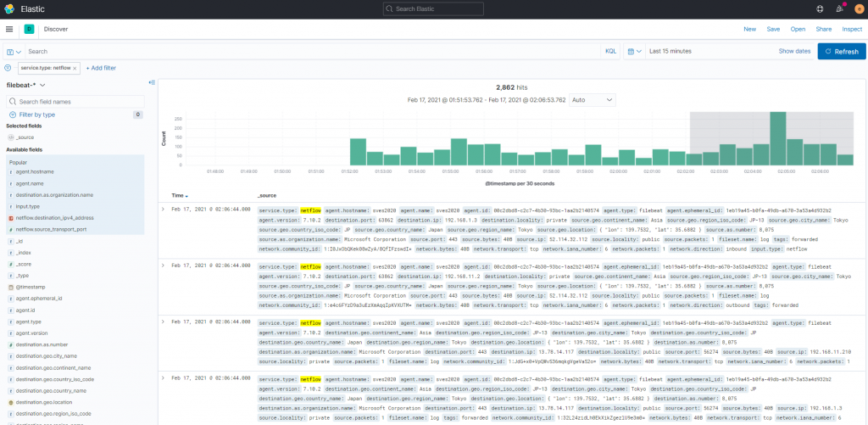This screenshot has width=868, height=425.
Task: Click Share in the top menu
Action: [823, 29]
